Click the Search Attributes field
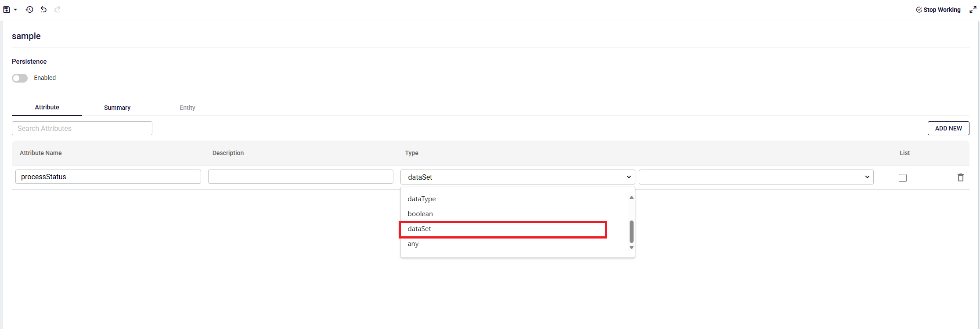The image size is (980, 329). (x=82, y=128)
